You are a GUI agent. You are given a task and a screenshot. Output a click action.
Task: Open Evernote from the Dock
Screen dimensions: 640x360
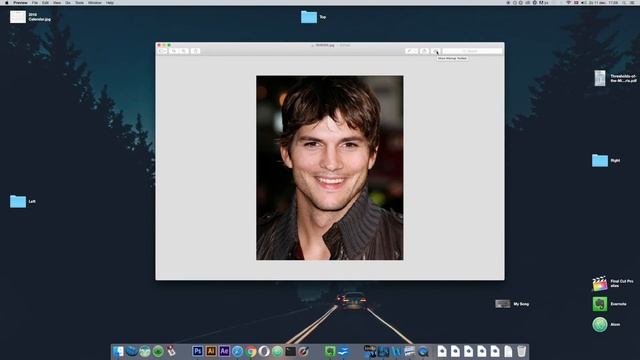coord(330,351)
